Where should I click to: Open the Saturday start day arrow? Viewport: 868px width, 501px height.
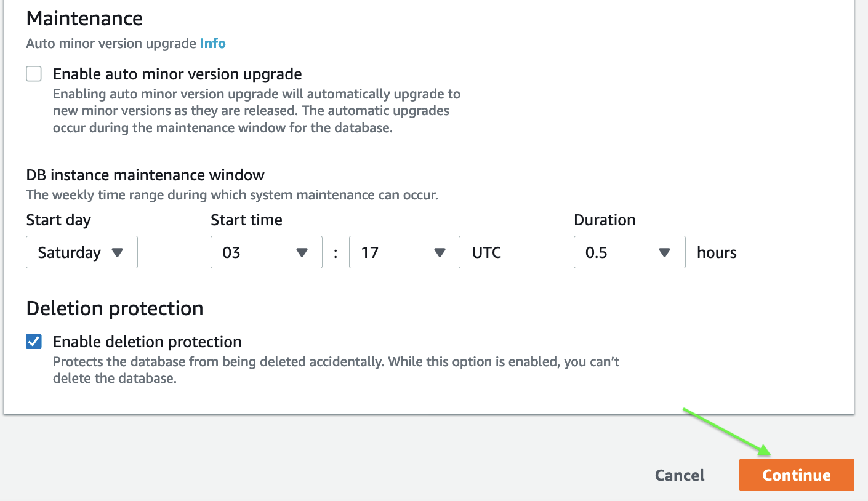117,252
